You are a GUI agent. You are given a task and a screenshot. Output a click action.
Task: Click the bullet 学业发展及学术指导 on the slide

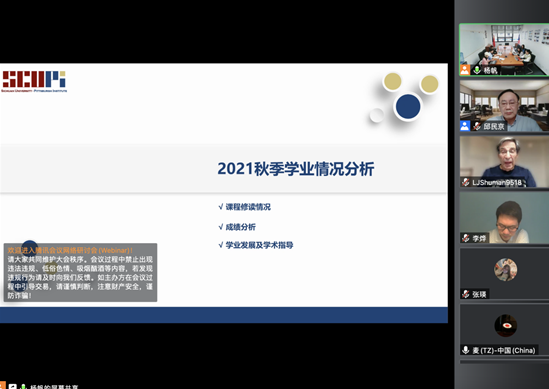(x=259, y=245)
